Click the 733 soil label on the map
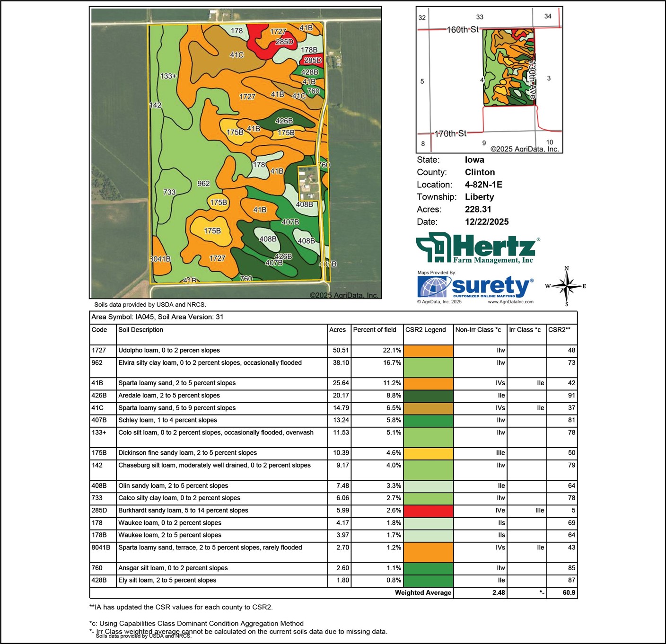 tap(169, 192)
